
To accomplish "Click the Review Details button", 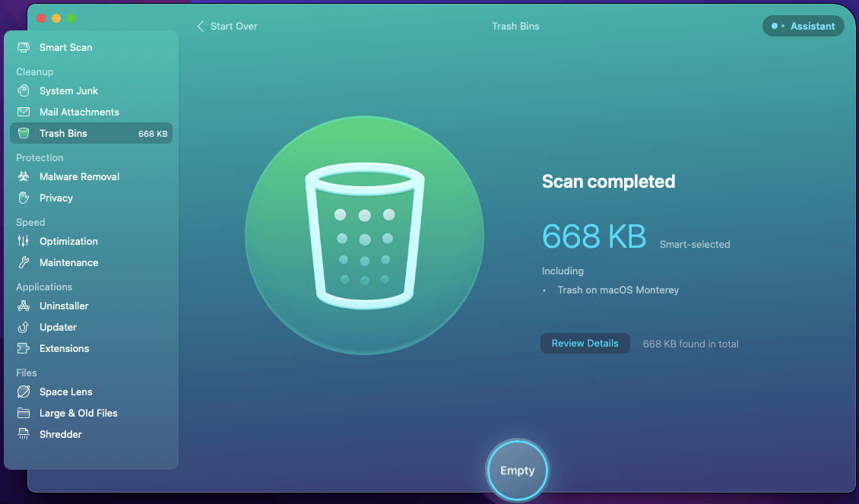I will click(x=585, y=343).
